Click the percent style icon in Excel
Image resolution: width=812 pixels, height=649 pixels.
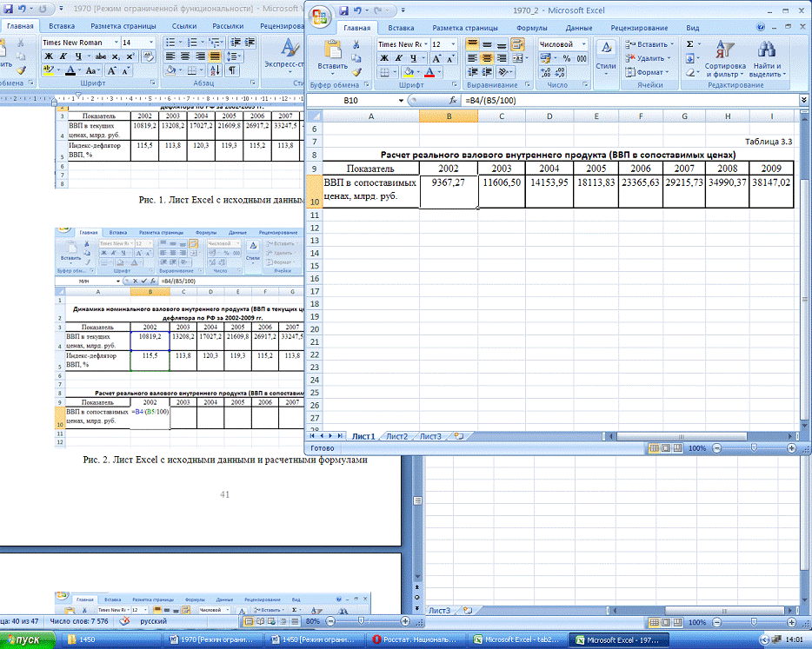(x=566, y=58)
